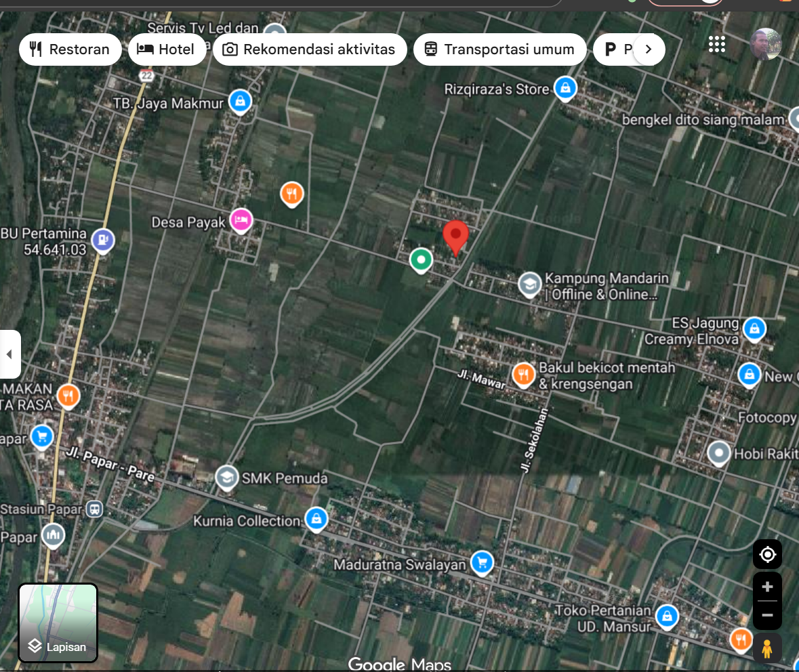
Task: Switch map type using Lapisan thumbnail
Action: (x=58, y=622)
